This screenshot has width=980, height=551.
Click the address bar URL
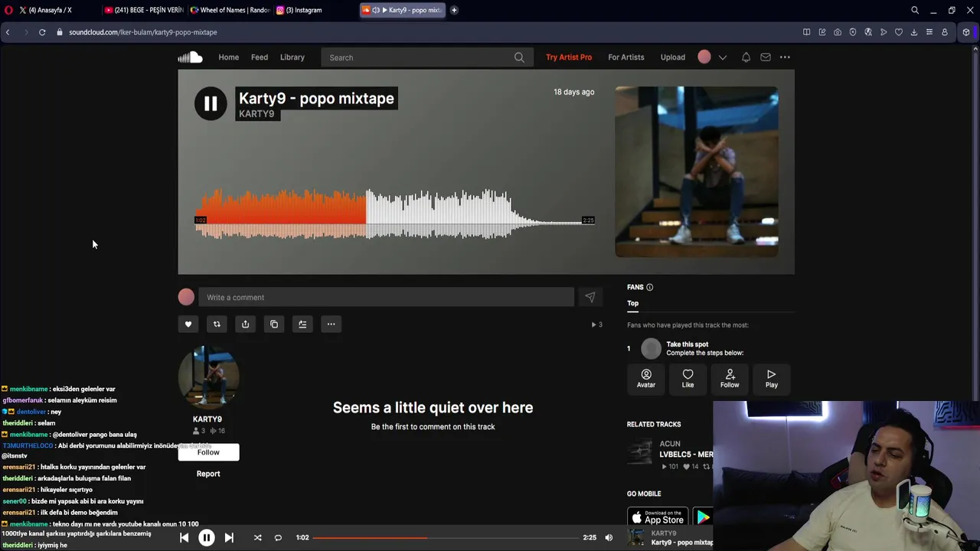[143, 32]
